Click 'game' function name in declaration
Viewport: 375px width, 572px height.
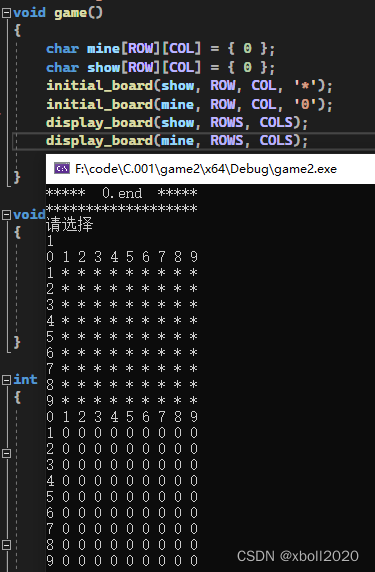click(71, 13)
